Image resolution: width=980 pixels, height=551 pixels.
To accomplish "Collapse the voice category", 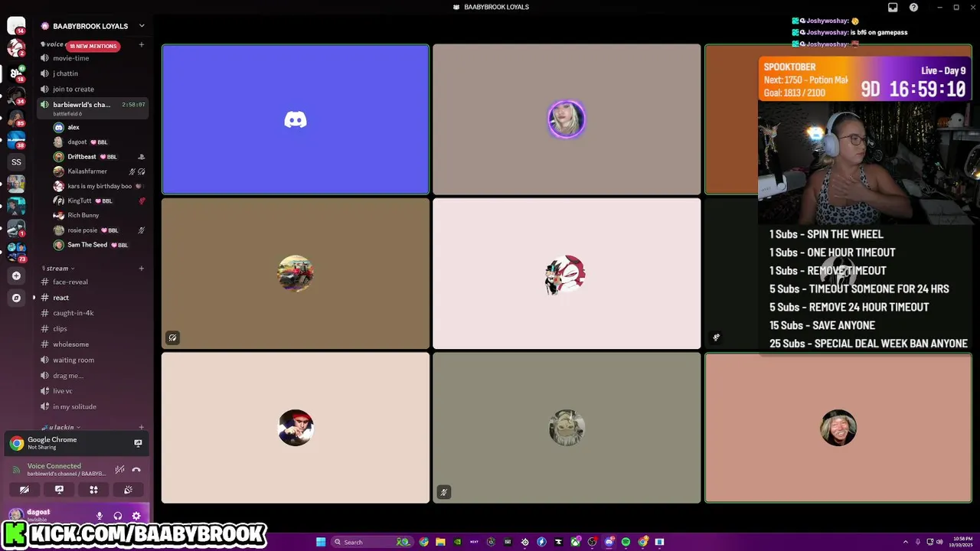I will click(54, 44).
